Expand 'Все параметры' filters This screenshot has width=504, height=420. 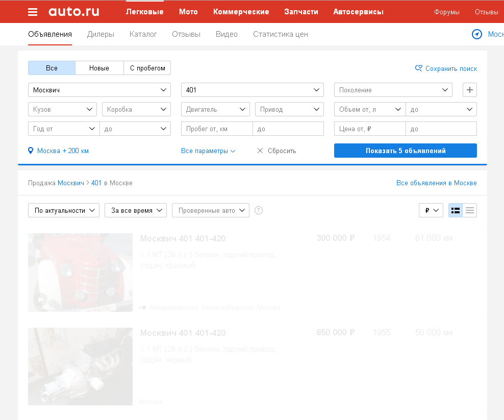[x=208, y=151]
